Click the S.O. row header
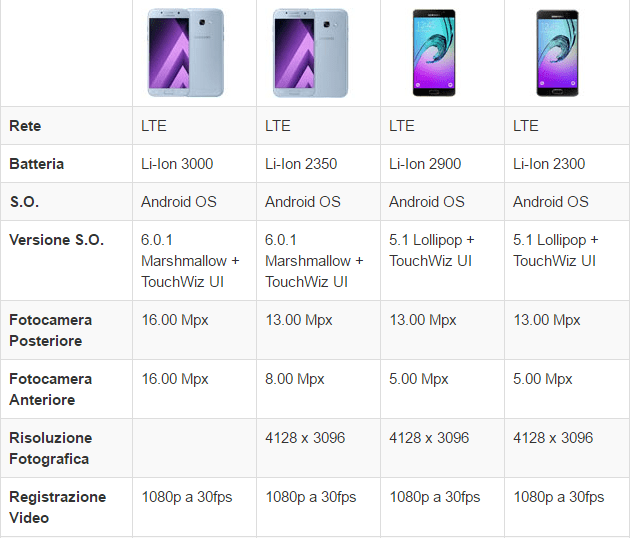The image size is (630, 538). (x=24, y=202)
